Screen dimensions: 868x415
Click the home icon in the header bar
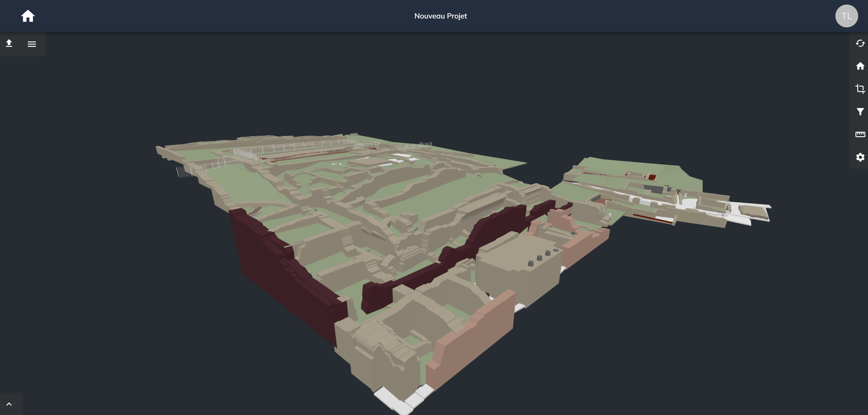[x=28, y=16]
